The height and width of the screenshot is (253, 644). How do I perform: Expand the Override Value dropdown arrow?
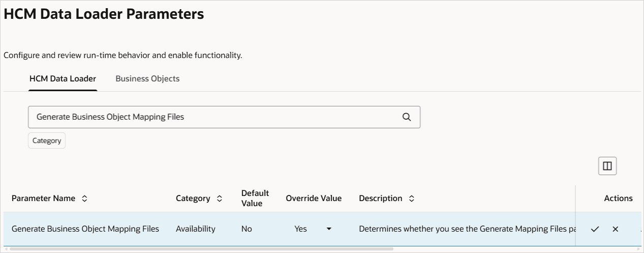pos(329,229)
